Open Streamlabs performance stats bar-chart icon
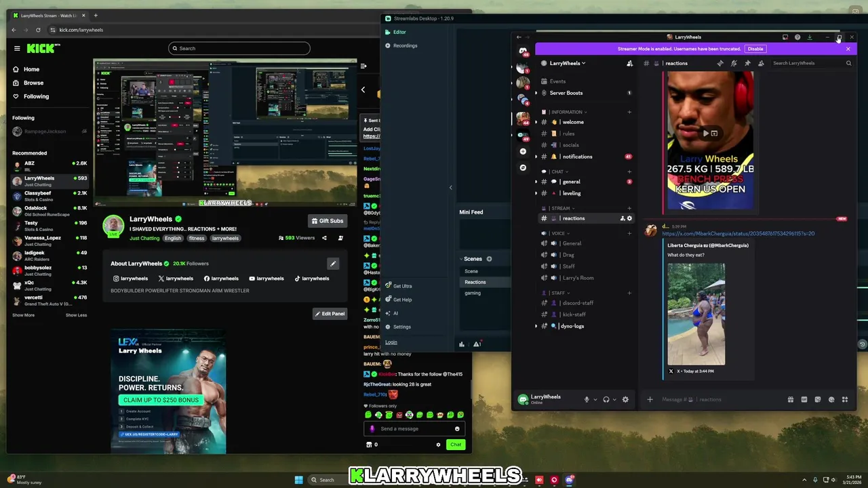The width and height of the screenshot is (868, 488). coord(462,344)
